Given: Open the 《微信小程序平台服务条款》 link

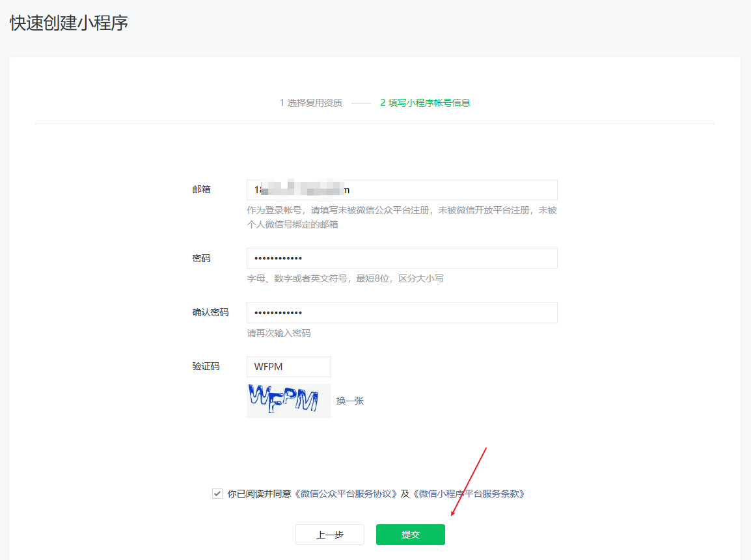Looking at the screenshot, I should pos(469,494).
